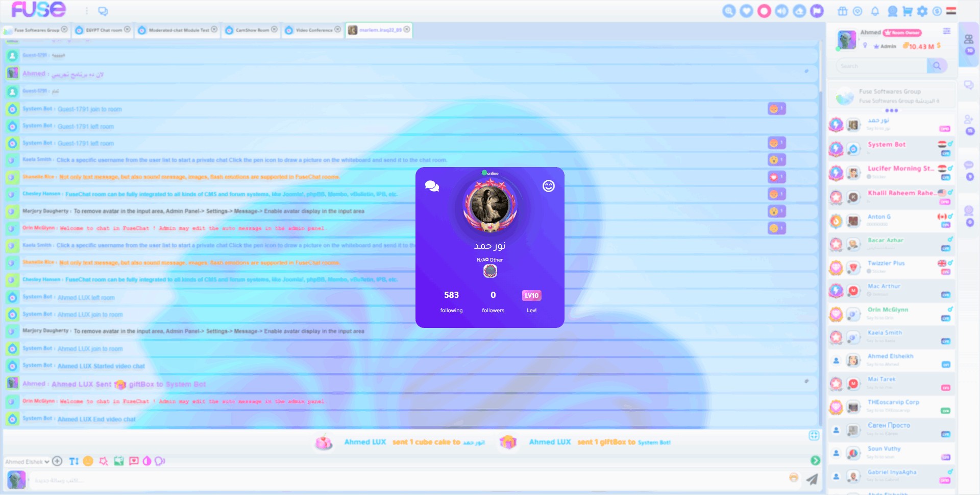The height and width of the screenshot is (495, 980).
Task: Click the smiley icon in profile card
Action: point(549,186)
